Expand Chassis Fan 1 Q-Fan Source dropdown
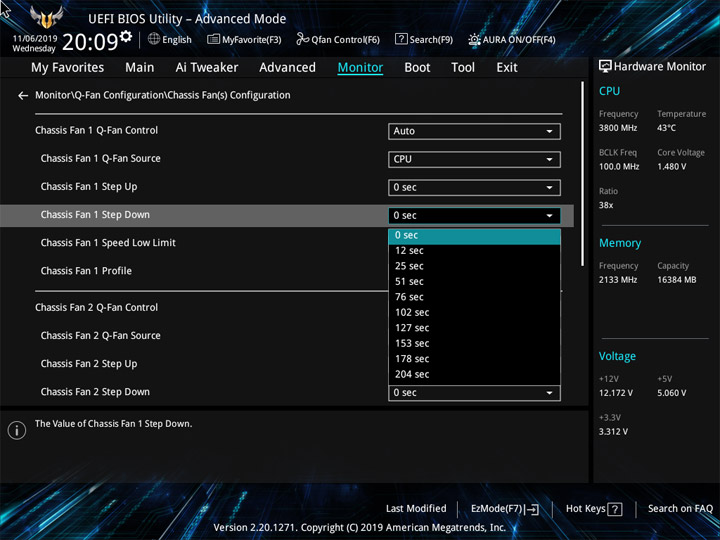Viewport: 720px width, 540px height. coord(474,159)
